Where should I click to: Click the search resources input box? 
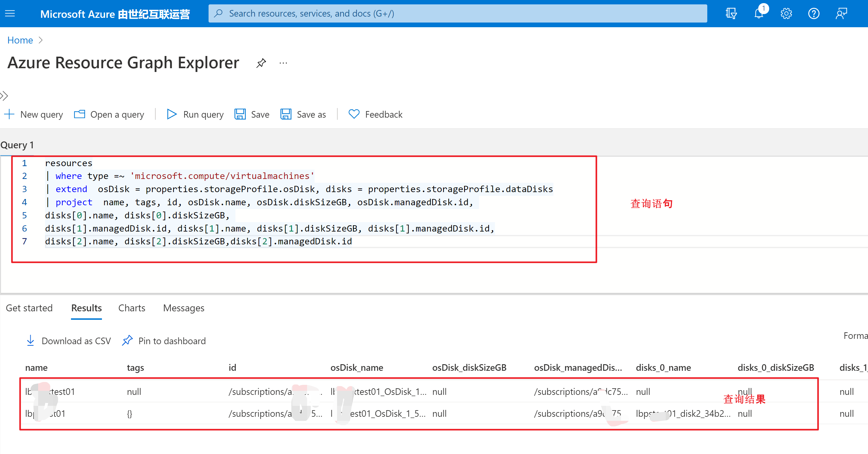tap(457, 13)
